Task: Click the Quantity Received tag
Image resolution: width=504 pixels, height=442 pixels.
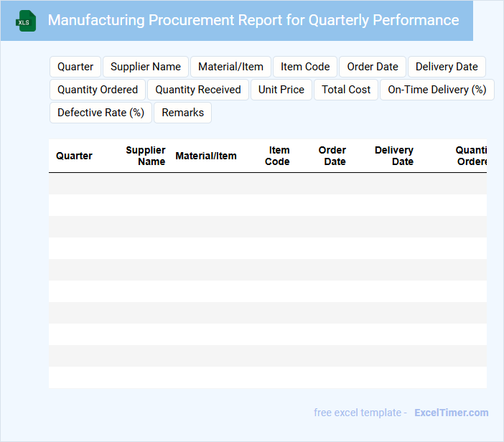Action: coord(198,90)
